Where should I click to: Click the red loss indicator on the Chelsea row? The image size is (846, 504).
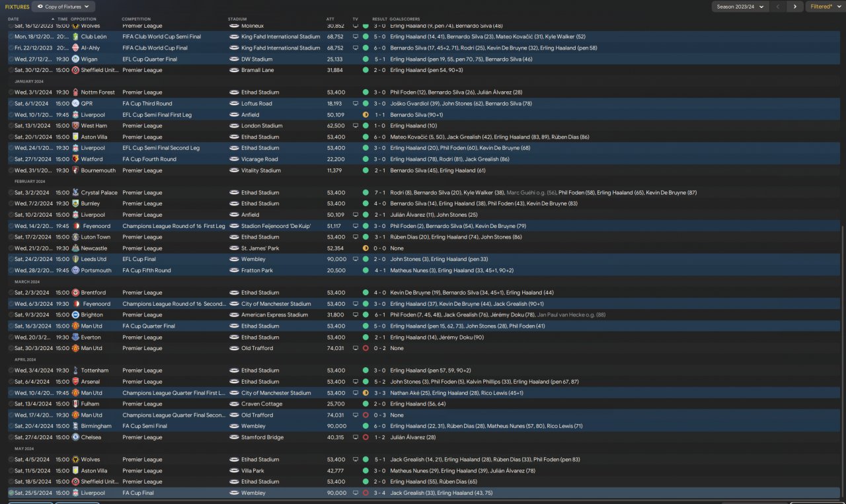tap(365, 437)
